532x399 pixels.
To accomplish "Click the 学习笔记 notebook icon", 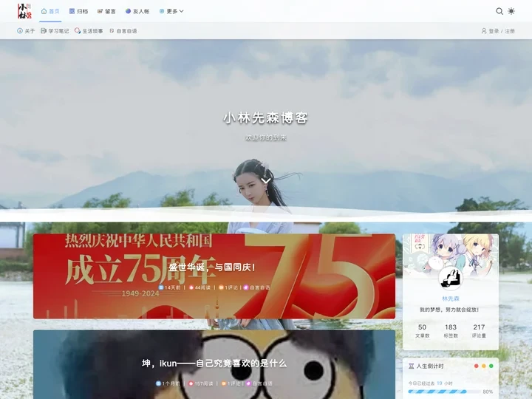I will [x=44, y=31].
